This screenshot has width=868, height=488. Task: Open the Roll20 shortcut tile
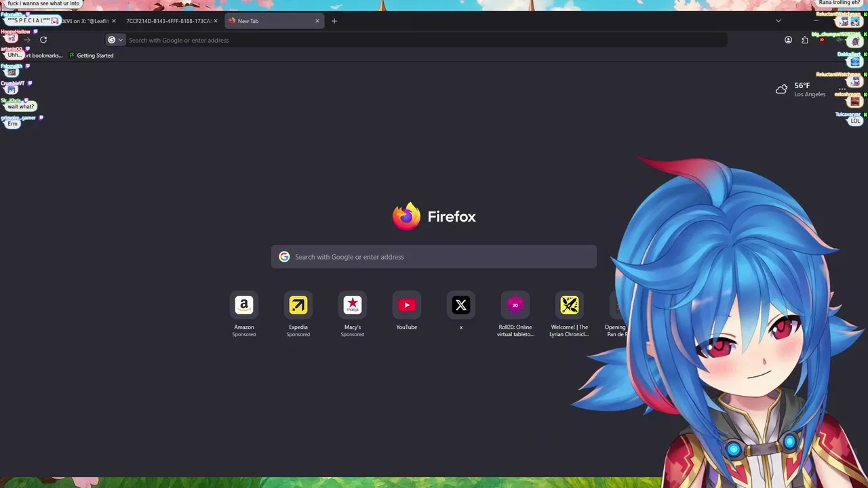(x=515, y=305)
